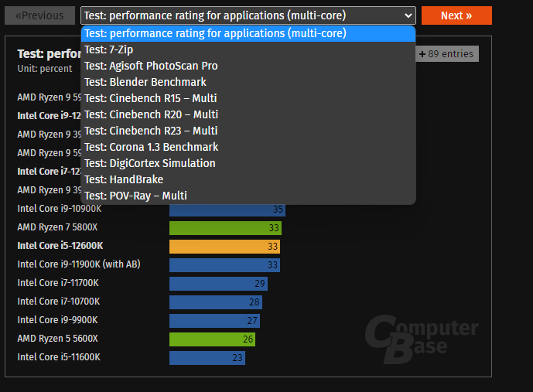Click Intel Core i9-9900K label
The image size is (533, 392).
click(x=57, y=320)
